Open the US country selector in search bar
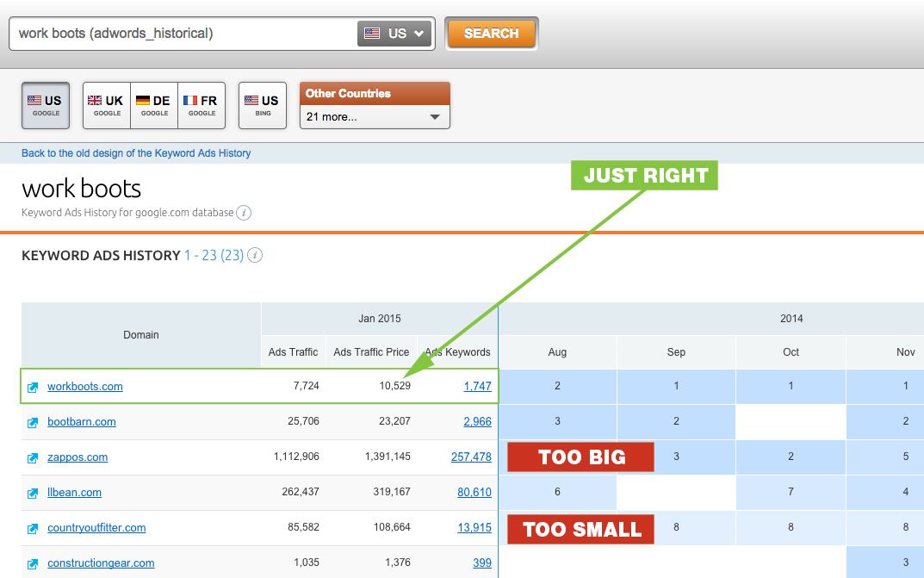This screenshot has width=924, height=578. click(394, 34)
